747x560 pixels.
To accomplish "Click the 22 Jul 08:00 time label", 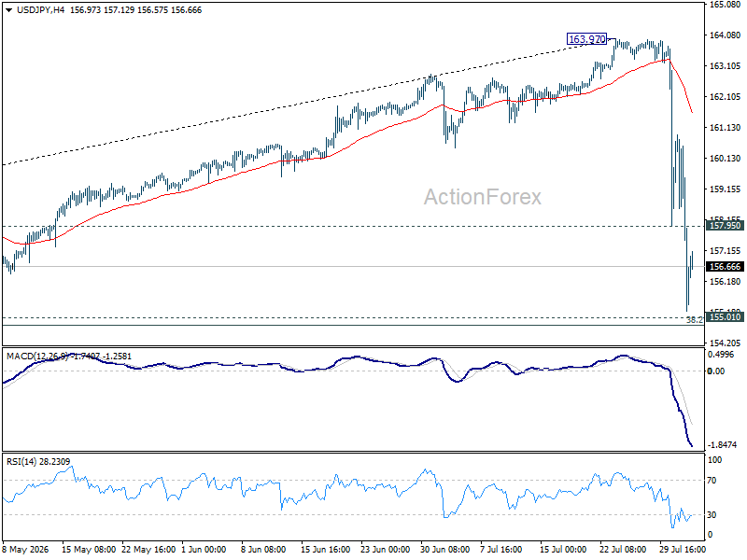I will coord(623,550).
